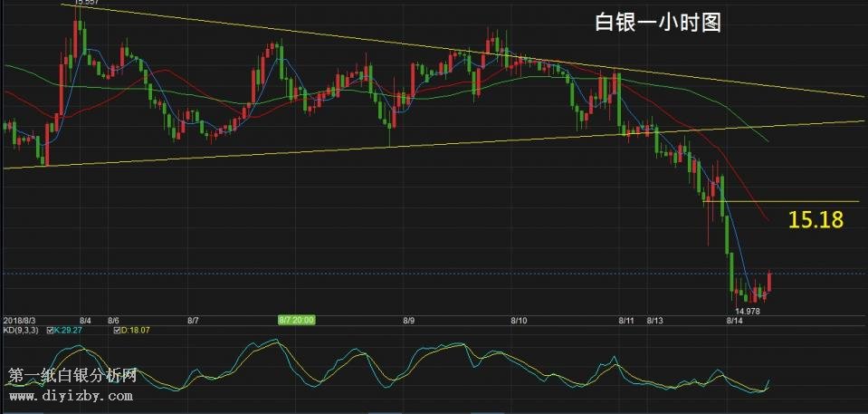
Task: Open the KD(9,3,3) indicator parameters label
Action: 22,331
